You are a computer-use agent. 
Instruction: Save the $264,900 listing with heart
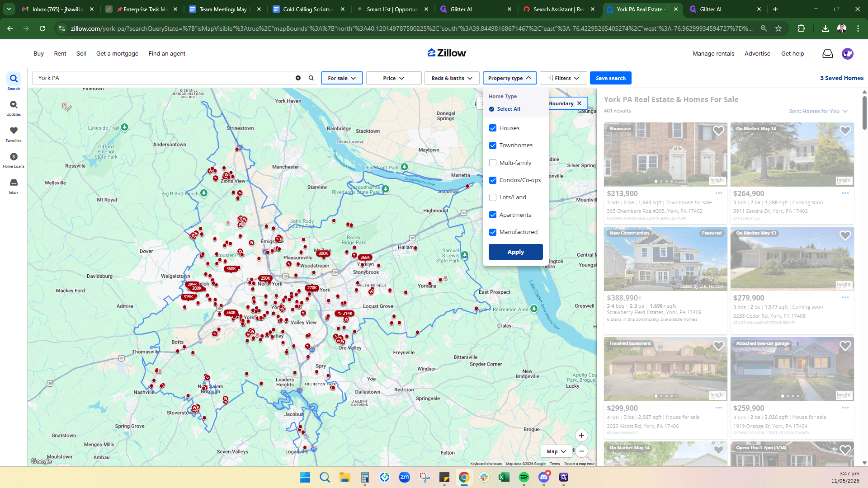pos(845,131)
